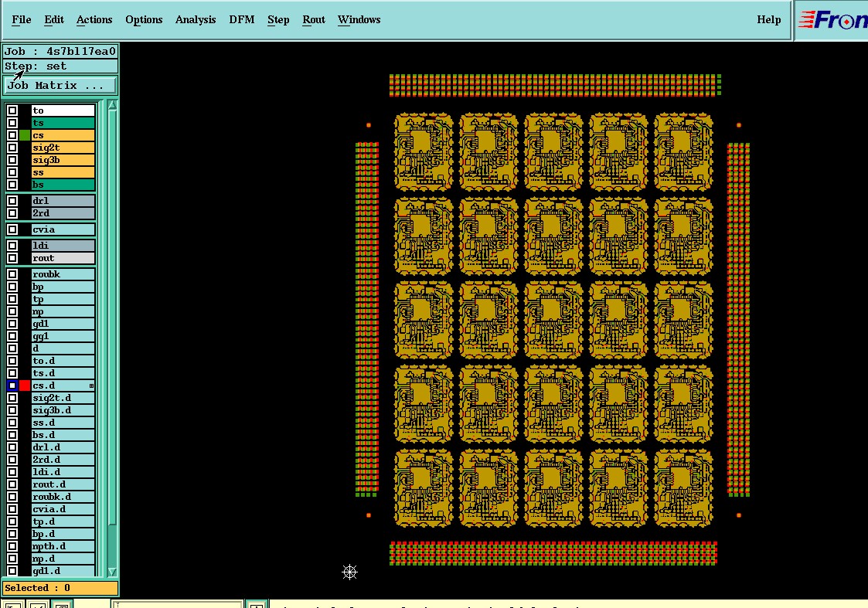Select the d layer name
Viewport: 868px width, 608px height.
click(x=63, y=348)
